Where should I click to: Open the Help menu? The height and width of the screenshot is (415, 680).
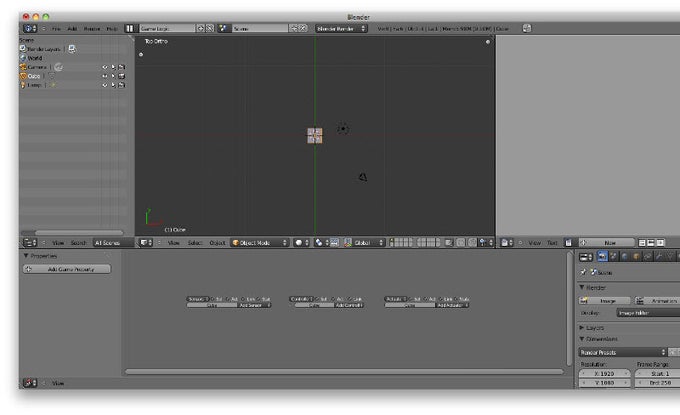[x=112, y=29]
